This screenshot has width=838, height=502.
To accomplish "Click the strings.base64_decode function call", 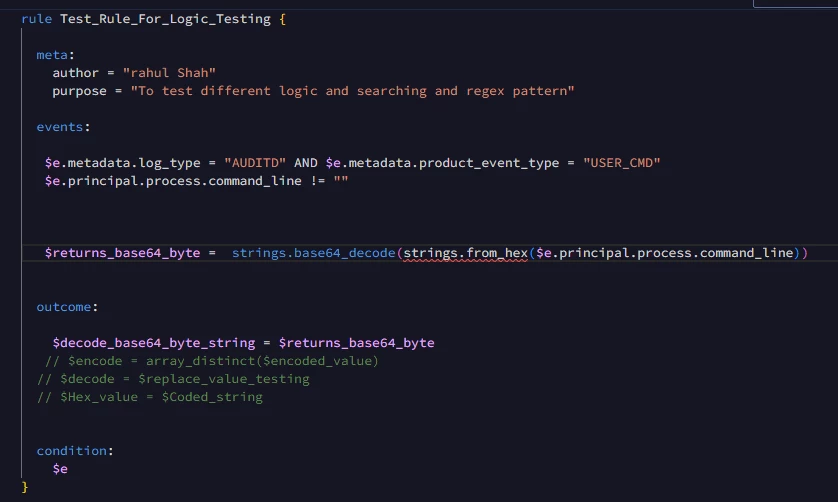I will click(x=314, y=253).
